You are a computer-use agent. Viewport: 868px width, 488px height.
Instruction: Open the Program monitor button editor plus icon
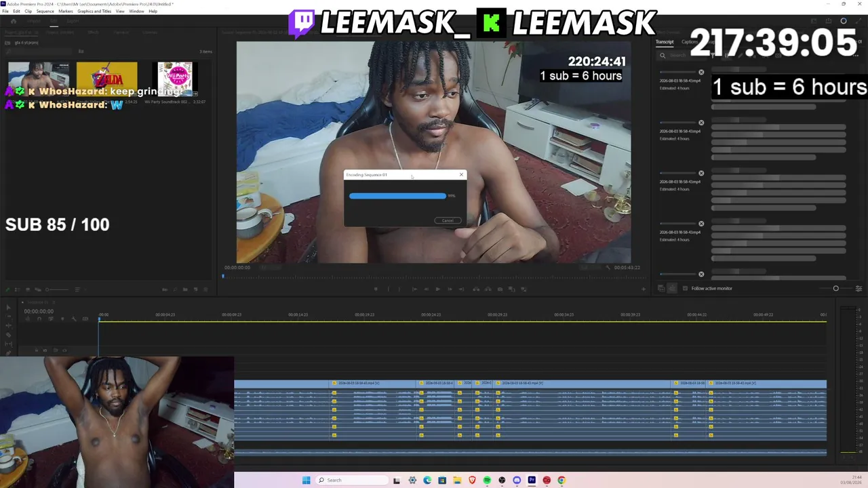(644, 289)
